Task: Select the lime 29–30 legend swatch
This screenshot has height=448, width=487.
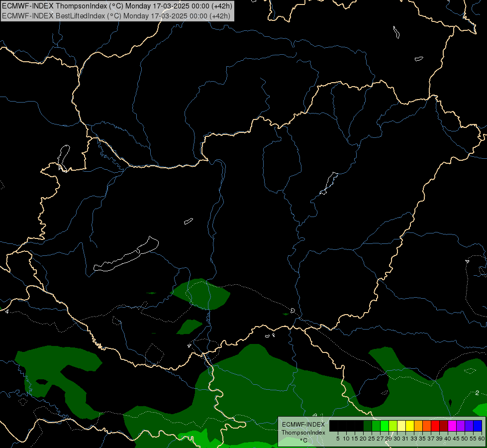Action: click(x=393, y=426)
